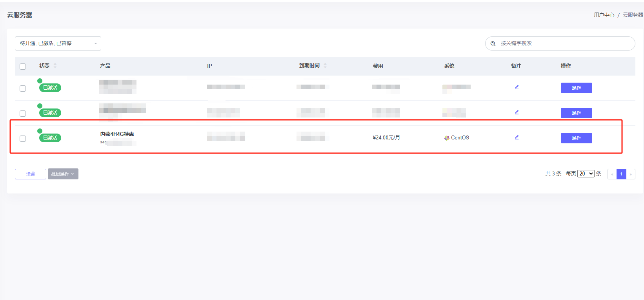644x300 pixels.
Task: Sort by 状态 column arrows
Action: point(55,66)
